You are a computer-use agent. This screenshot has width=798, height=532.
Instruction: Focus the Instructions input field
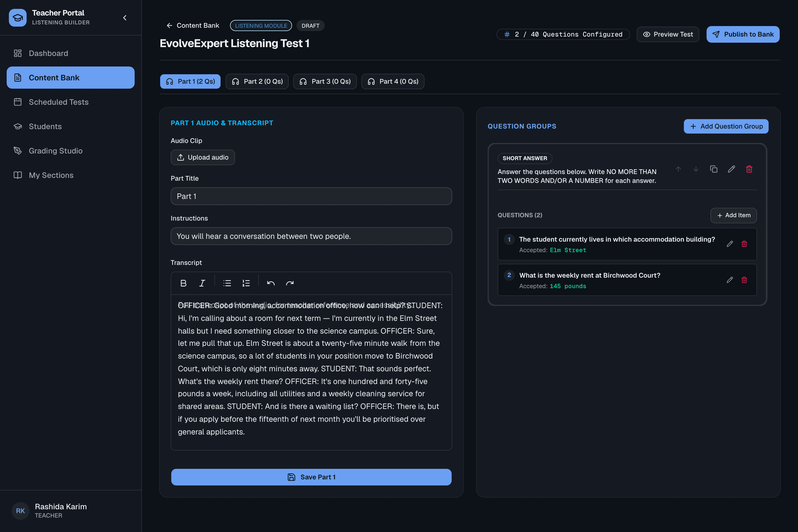311,236
